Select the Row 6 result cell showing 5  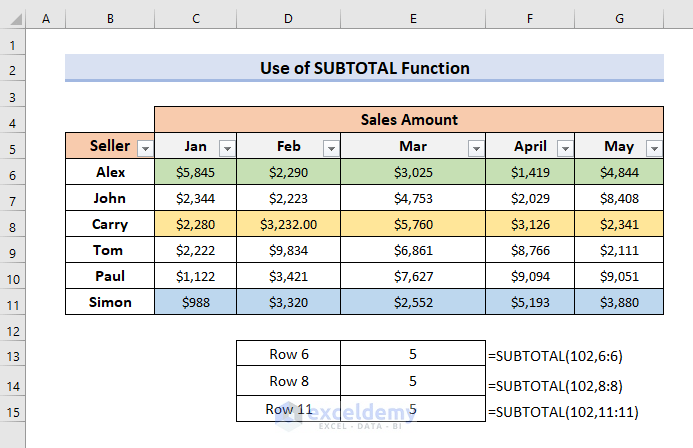[412, 354]
